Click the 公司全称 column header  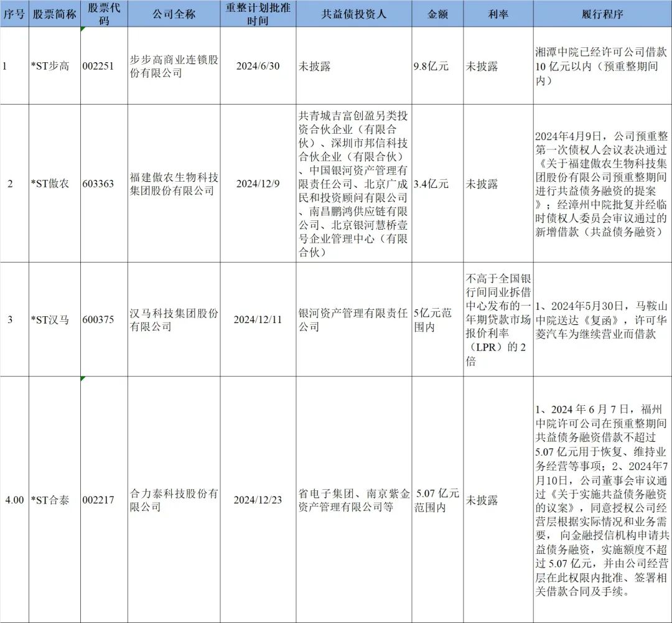tap(174, 14)
